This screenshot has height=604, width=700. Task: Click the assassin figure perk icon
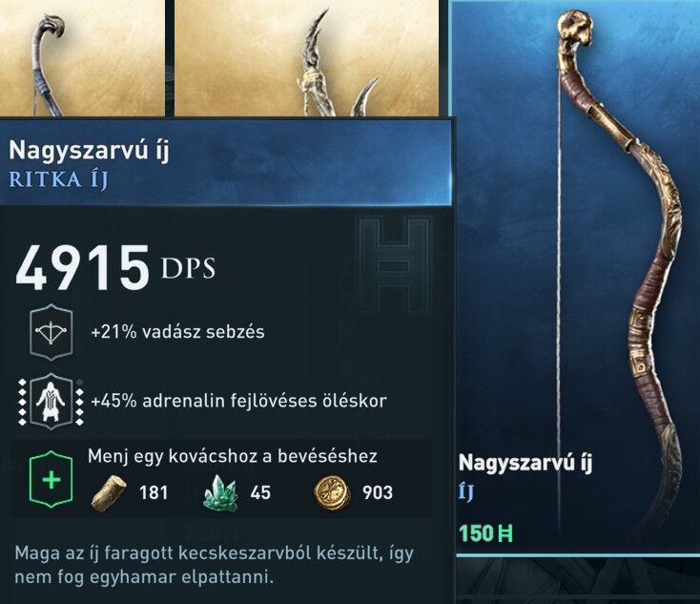tap(51, 401)
